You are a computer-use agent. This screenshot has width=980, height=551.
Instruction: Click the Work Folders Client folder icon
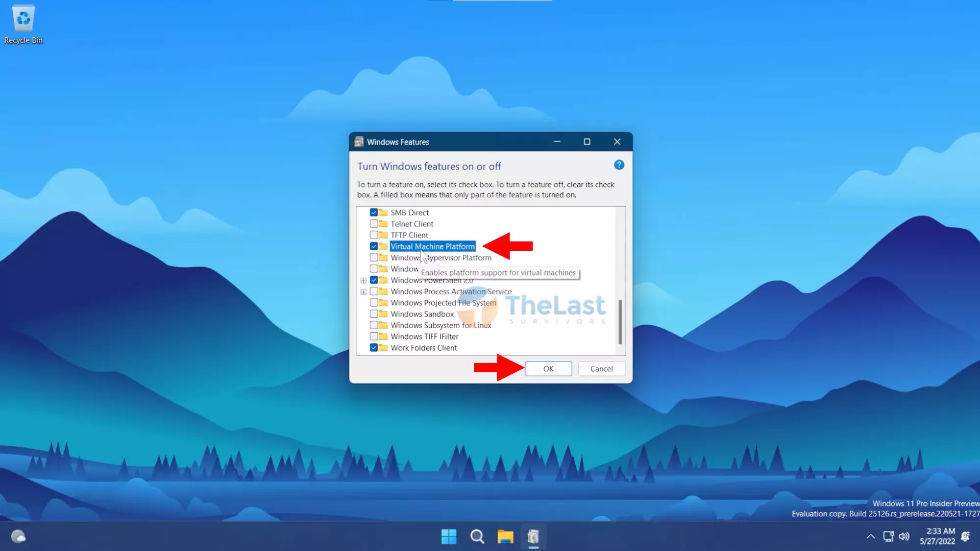click(x=383, y=348)
